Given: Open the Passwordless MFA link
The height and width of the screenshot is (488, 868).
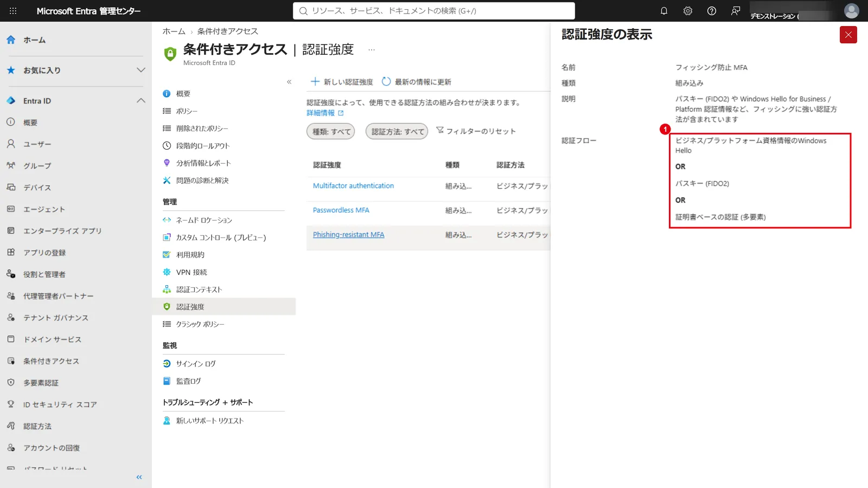Looking at the screenshot, I should click(x=341, y=210).
